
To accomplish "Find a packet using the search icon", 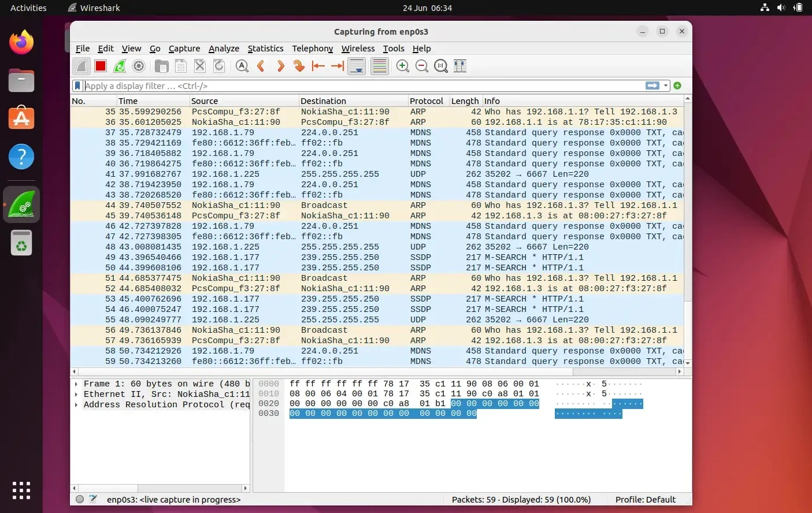I will (x=242, y=66).
